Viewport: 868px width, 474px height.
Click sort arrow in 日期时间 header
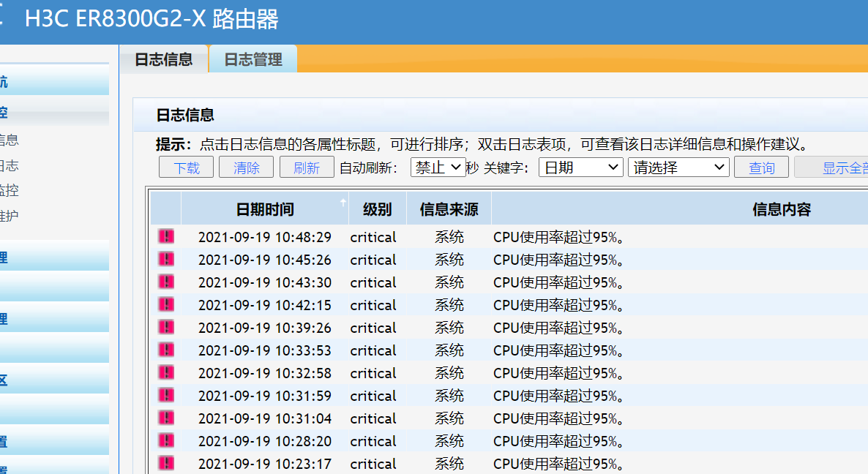(343, 202)
